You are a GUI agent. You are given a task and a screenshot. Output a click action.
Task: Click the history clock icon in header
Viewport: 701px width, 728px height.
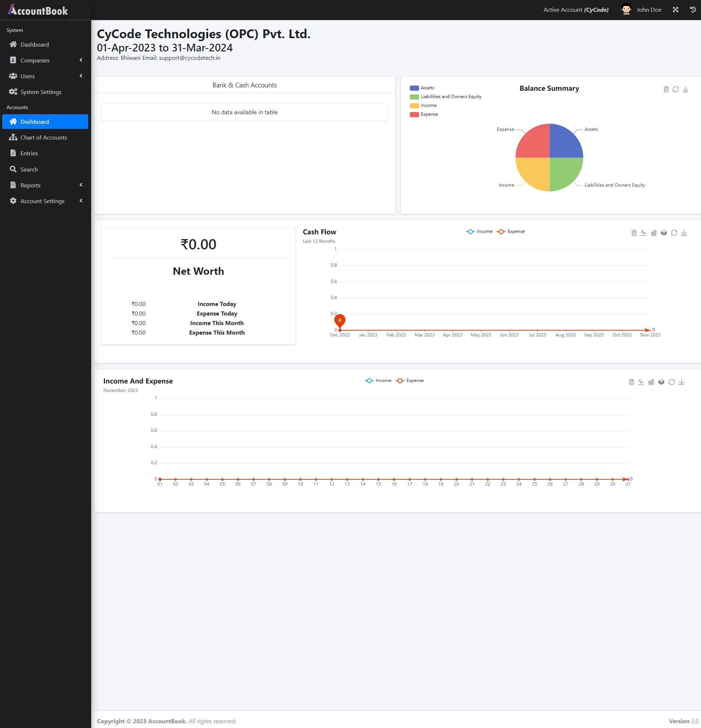(693, 10)
